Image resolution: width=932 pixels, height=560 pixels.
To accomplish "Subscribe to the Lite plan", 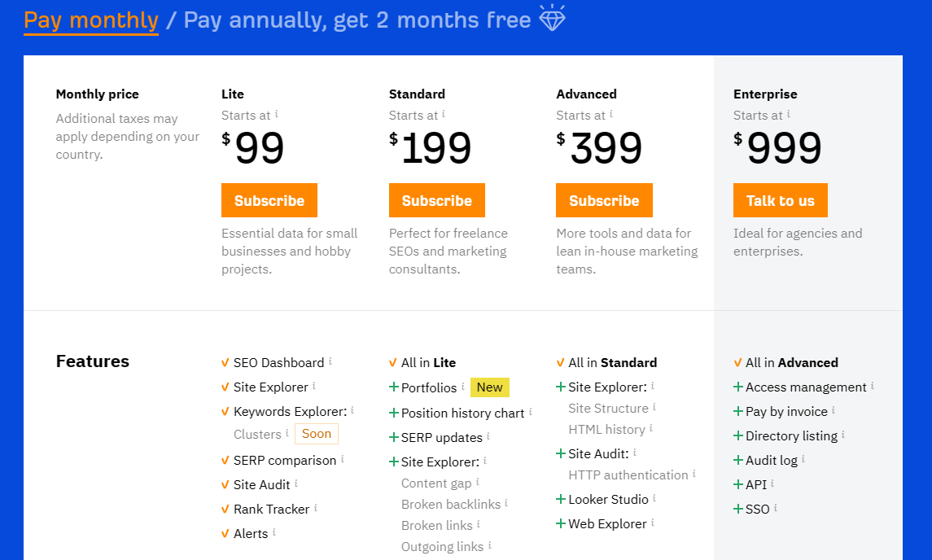I will (x=269, y=200).
